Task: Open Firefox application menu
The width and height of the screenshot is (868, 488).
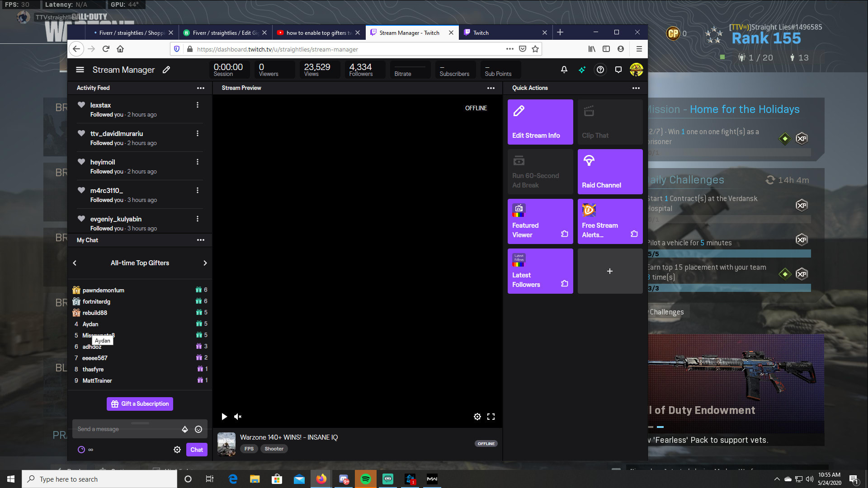Action: pyautogui.click(x=639, y=49)
